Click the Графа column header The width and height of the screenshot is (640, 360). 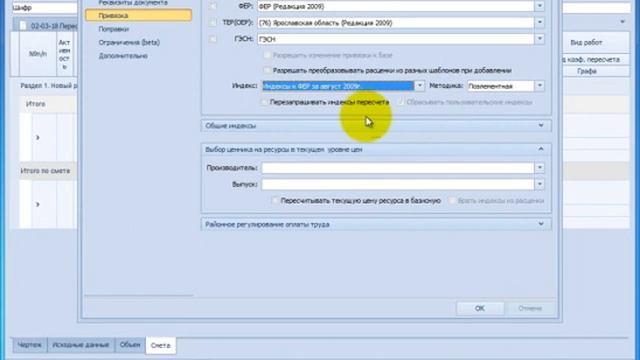coord(587,71)
